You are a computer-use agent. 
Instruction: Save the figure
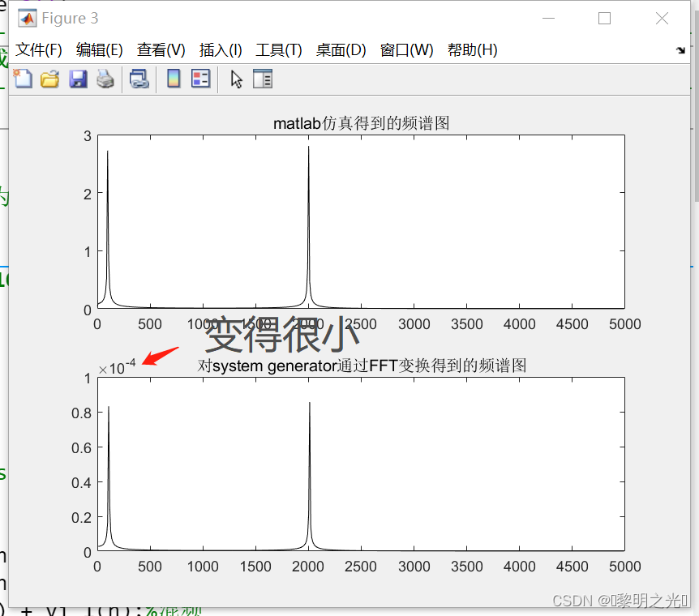tap(78, 79)
